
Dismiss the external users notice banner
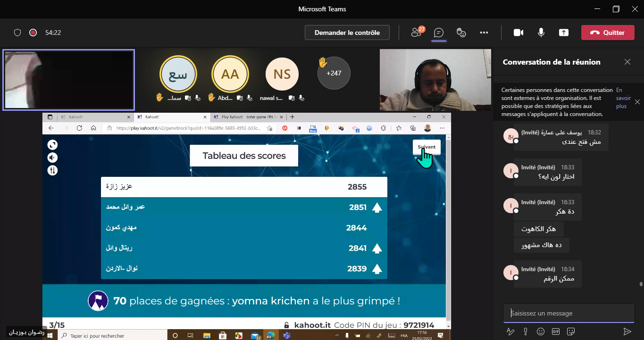pyautogui.click(x=637, y=102)
